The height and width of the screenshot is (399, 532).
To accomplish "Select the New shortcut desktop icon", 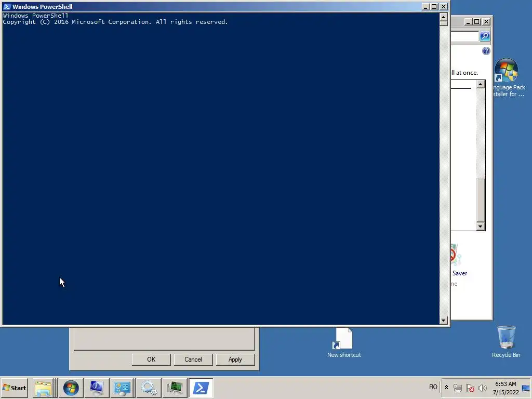I will tap(344, 343).
